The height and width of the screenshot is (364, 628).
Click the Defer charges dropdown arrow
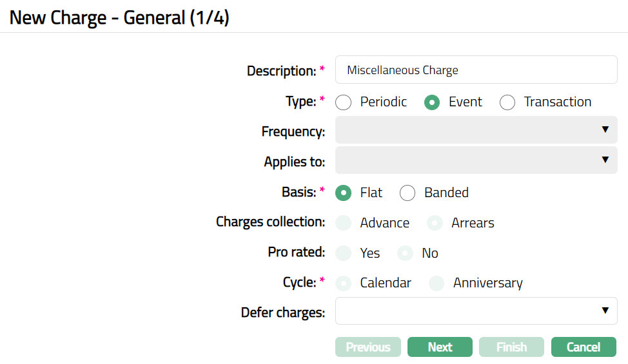605,311
